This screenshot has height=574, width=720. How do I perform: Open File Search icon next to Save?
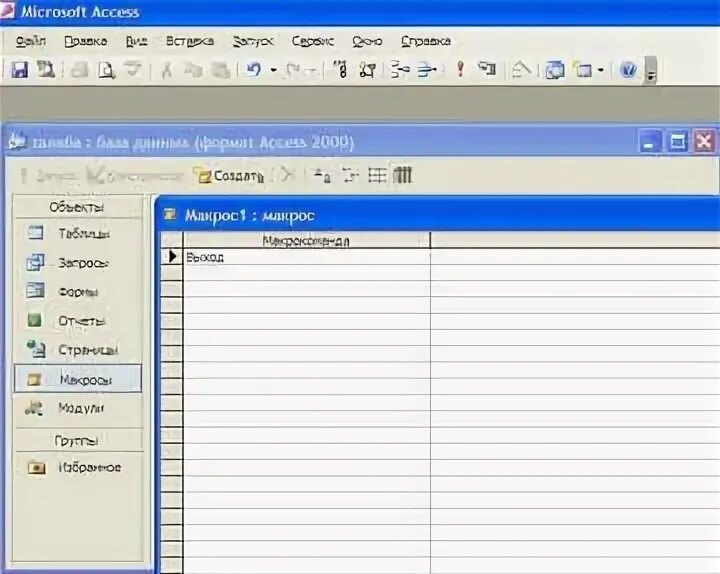tap(46, 70)
